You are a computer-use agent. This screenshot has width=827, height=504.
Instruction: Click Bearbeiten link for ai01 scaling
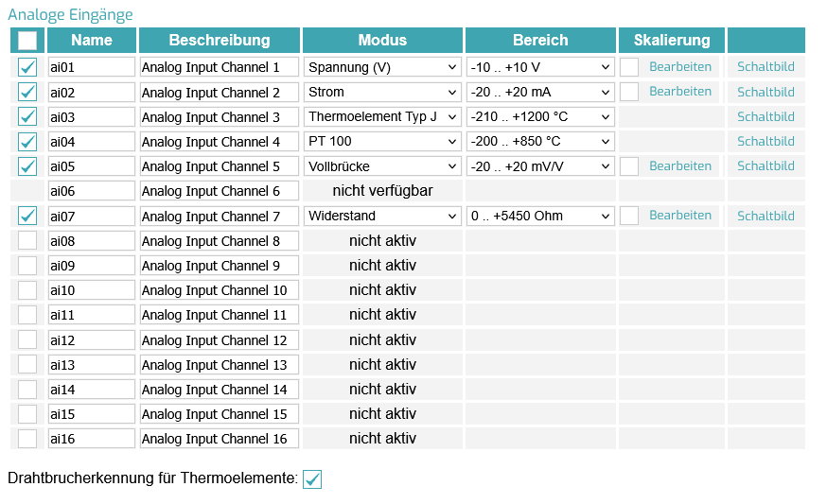click(x=680, y=67)
